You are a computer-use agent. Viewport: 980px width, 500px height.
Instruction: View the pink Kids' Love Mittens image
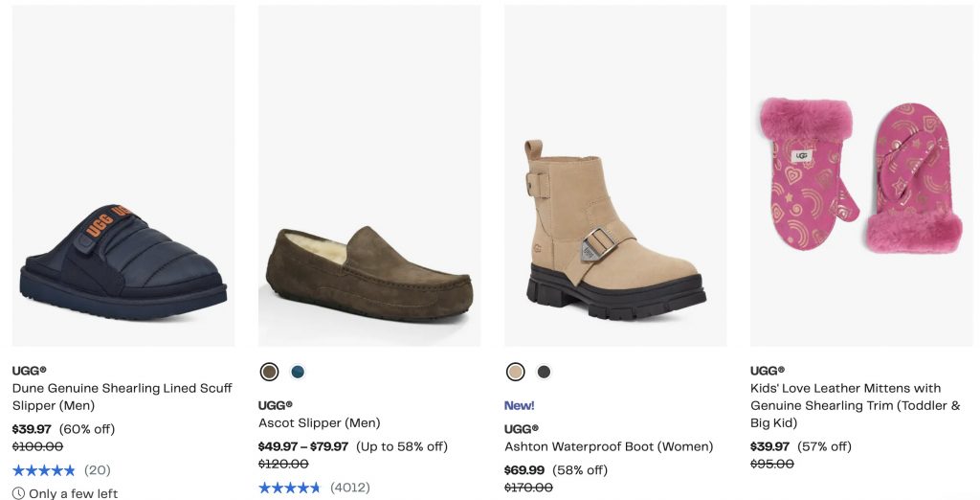click(x=860, y=175)
